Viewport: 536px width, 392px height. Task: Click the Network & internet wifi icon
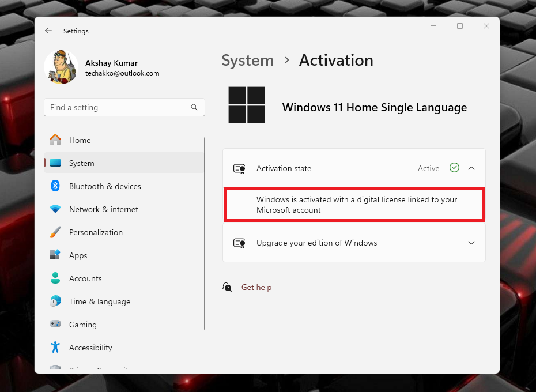[x=55, y=209]
